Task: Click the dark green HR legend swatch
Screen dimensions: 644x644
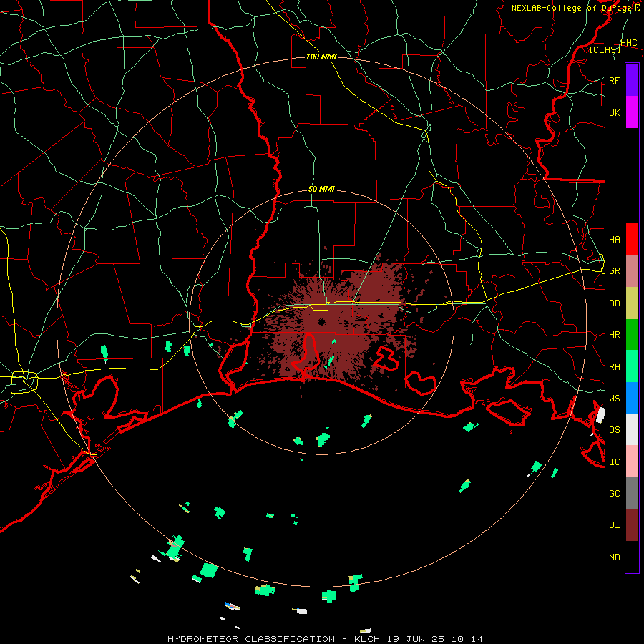Action: pos(632,335)
